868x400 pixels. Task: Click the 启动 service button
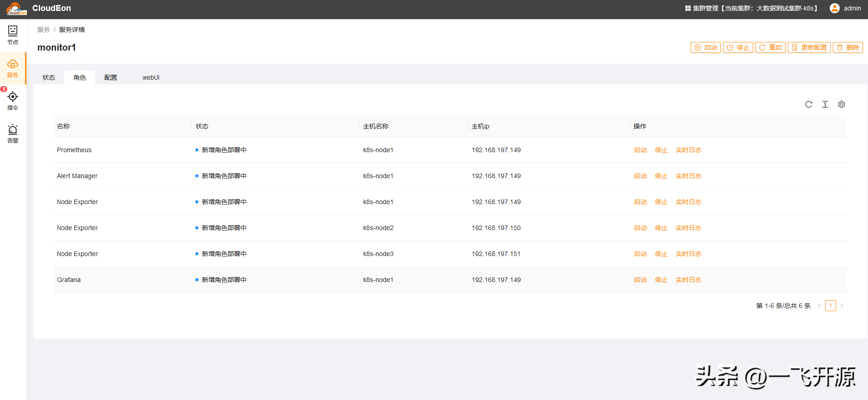click(x=706, y=47)
